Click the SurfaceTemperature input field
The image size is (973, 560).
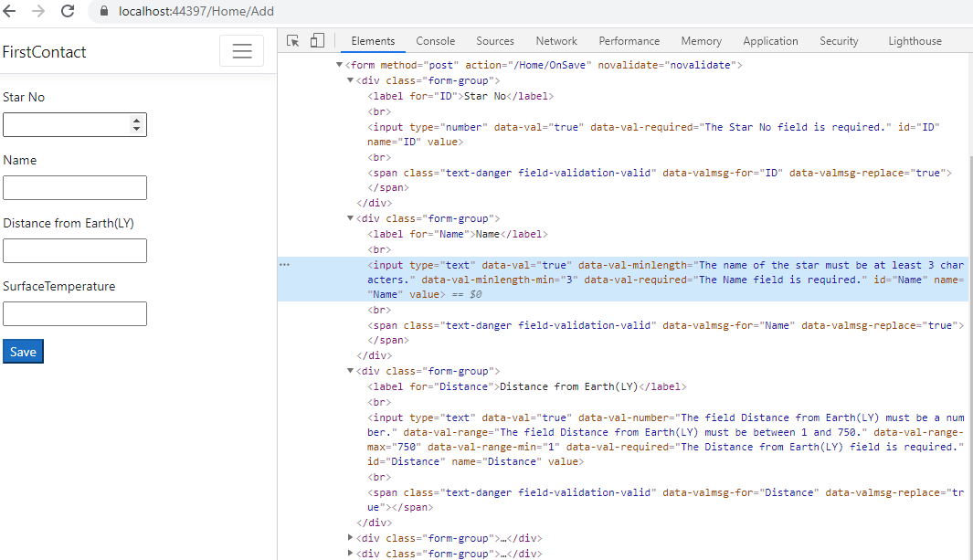[75, 314]
